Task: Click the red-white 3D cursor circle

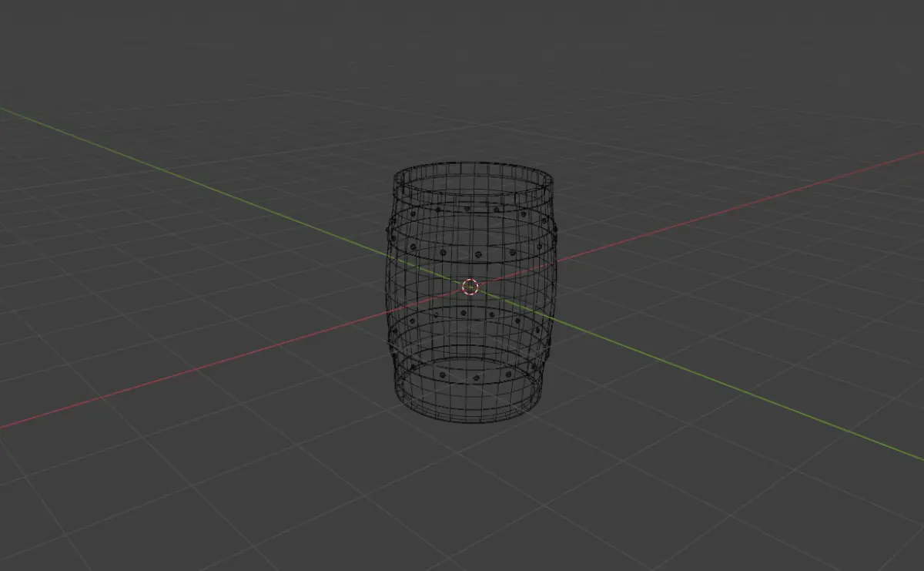Action: click(470, 287)
